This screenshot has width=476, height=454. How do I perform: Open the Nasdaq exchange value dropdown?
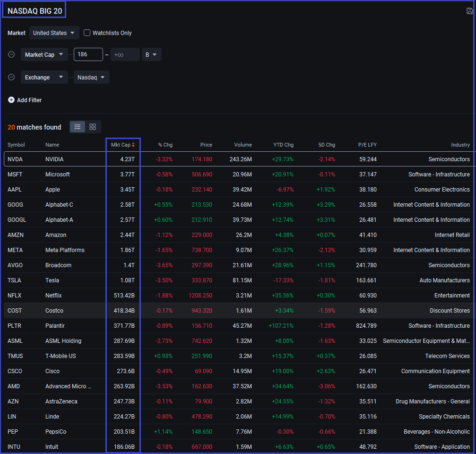tap(91, 78)
